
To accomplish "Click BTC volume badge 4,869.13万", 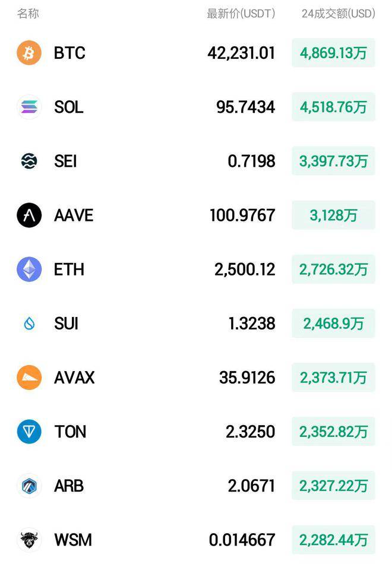I will click(333, 53).
